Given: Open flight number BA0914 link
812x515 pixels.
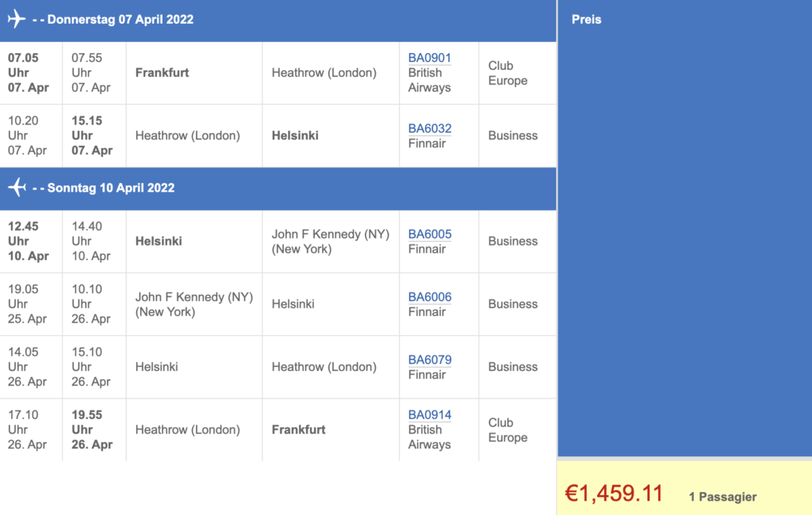Looking at the screenshot, I should coord(429,414).
